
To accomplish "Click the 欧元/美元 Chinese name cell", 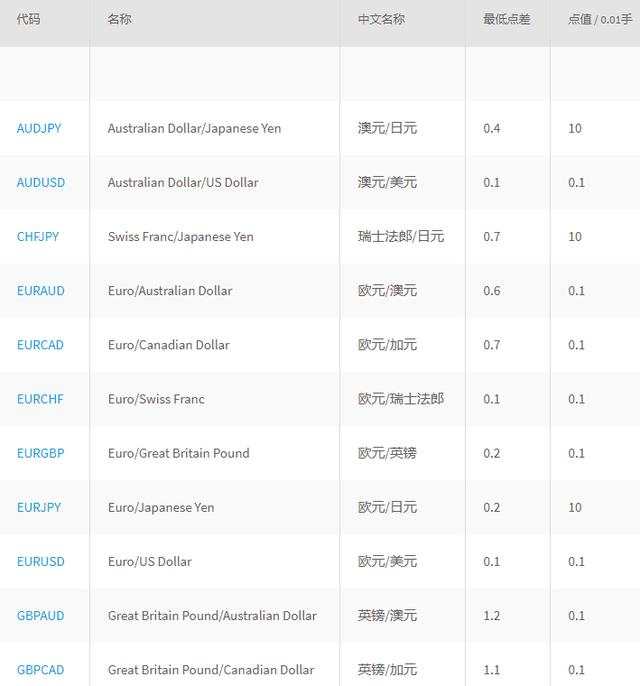I will coord(387,561).
